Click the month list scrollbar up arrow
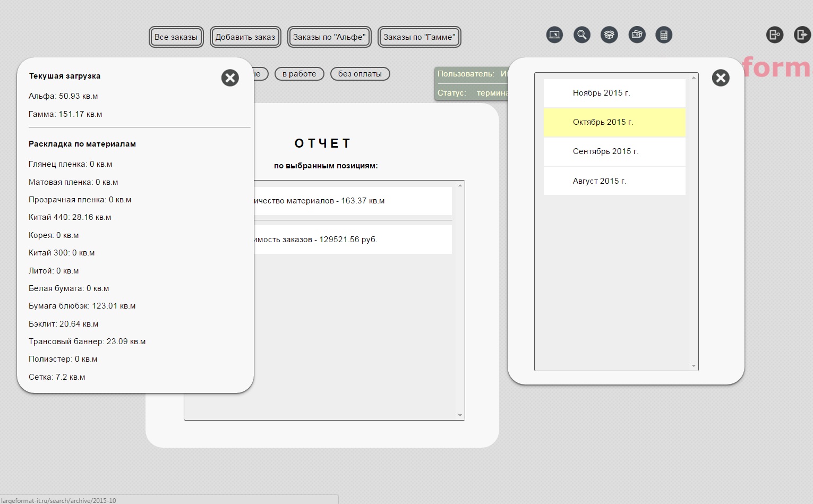Screen dimensions: 813x504 click(x=694, y=78)
